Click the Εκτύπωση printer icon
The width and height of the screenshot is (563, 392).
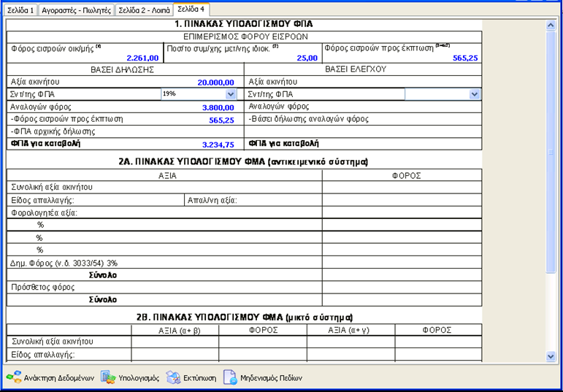point(173,377)
